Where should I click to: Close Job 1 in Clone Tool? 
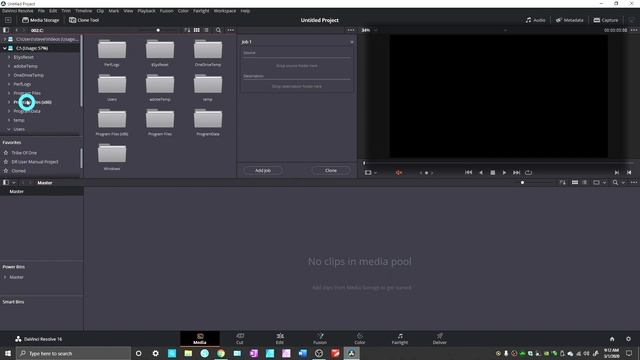(351, 42)
